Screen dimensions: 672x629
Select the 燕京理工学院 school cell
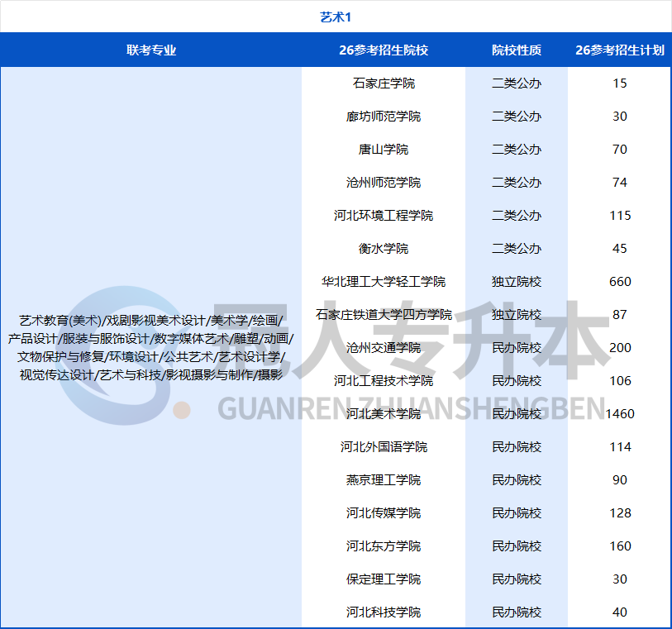(x=384, y=480)
